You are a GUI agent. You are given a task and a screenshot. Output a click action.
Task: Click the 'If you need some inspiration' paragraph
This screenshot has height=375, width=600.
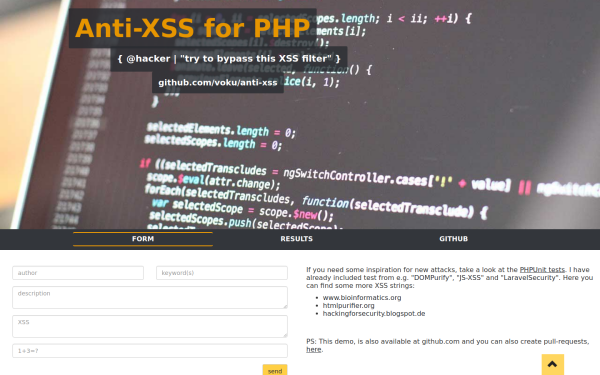point(449,277)
